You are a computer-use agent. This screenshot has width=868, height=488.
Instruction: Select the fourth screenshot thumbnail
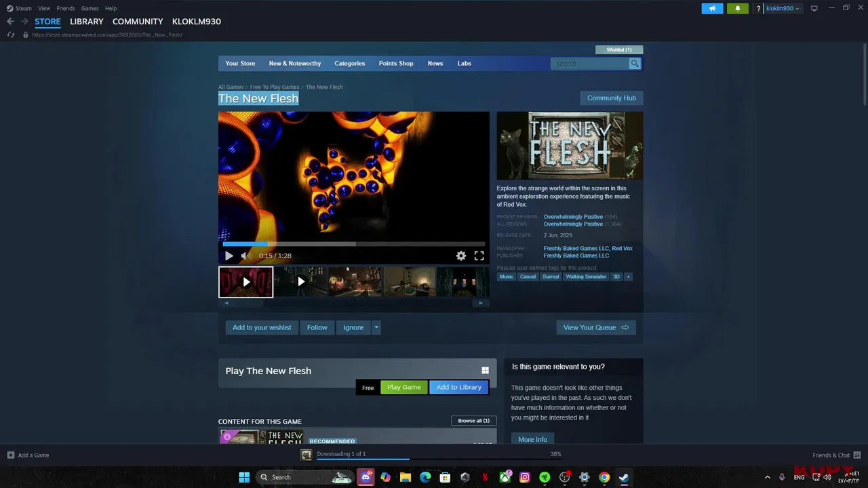click(x=410, y=282)
